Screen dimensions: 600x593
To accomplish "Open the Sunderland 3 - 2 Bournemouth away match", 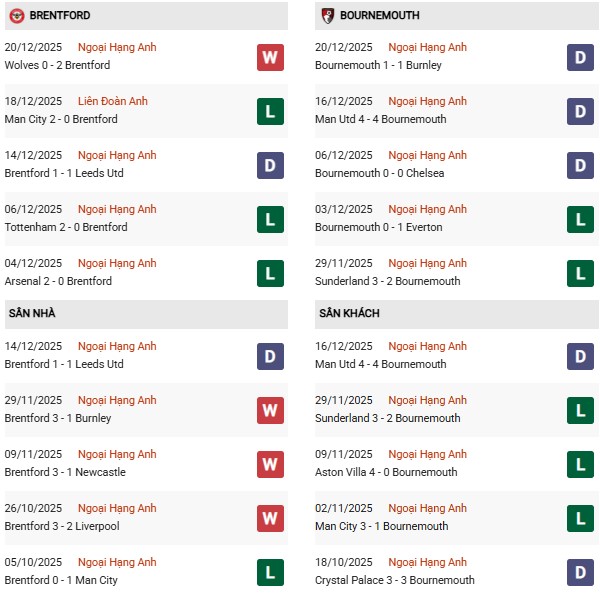I will (x=387, y=419).
